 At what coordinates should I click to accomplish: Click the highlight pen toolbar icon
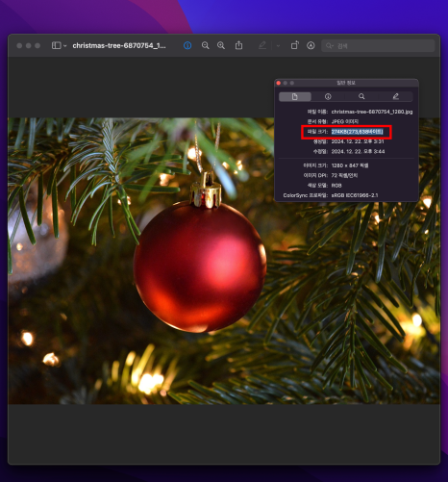click(262, 45)
